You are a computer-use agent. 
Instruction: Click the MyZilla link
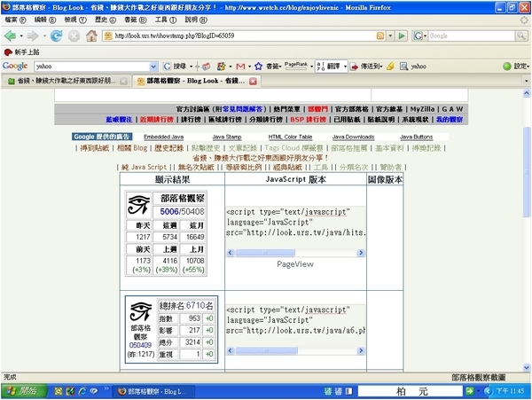[x=422, y=109]
